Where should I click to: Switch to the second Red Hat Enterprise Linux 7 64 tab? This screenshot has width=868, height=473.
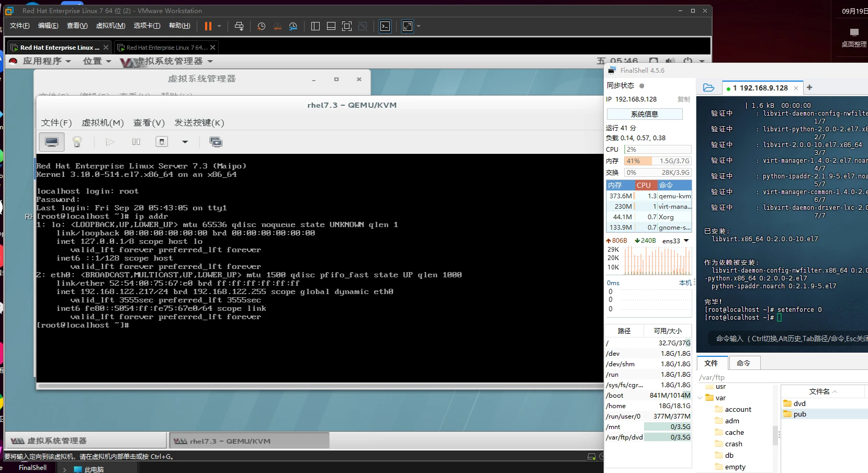coord(166,48)
